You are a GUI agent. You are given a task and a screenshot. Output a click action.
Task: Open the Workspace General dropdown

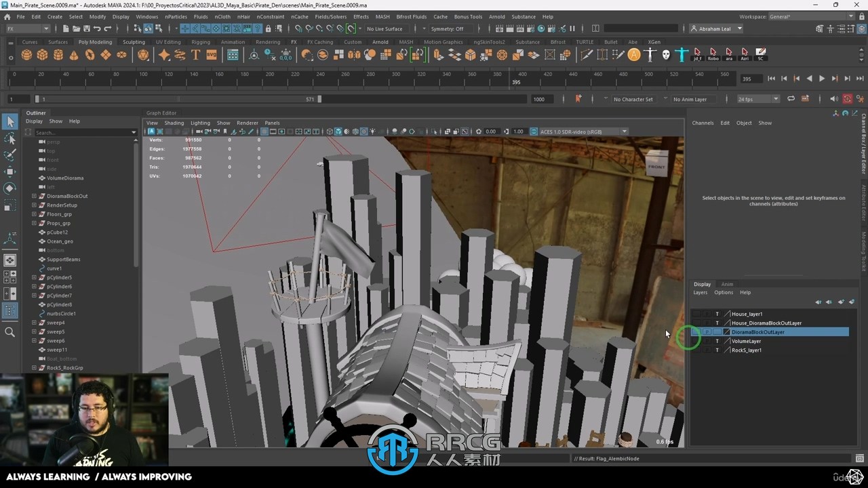(x=812, y=16)
